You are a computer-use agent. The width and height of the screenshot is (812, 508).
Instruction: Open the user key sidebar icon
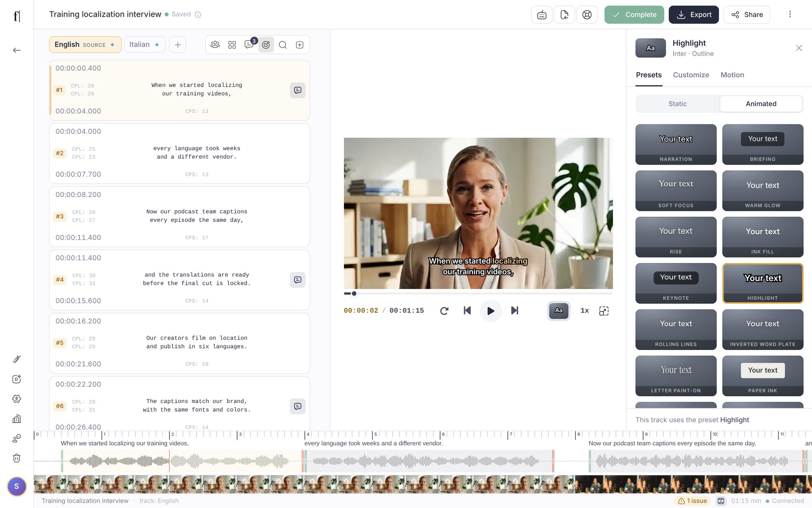(17, 438)
